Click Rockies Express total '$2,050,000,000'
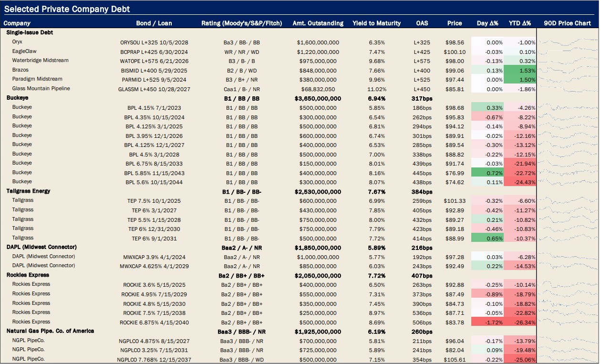 318,276
